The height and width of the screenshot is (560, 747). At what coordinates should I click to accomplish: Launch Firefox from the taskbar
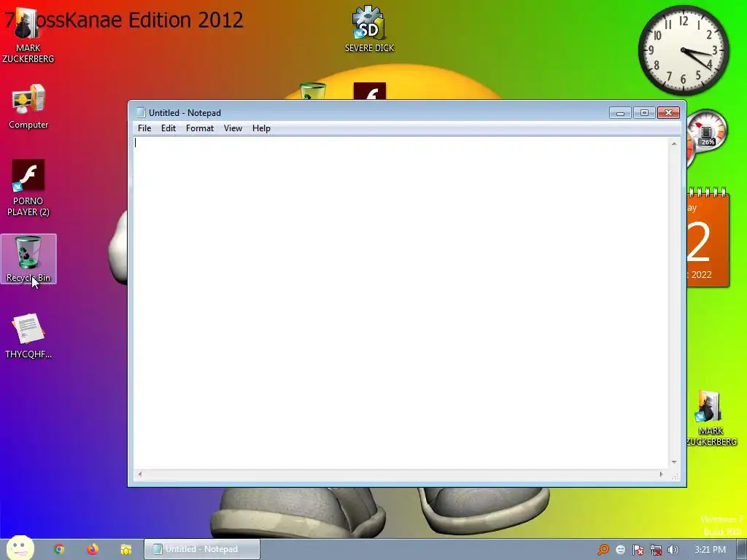coord(93,549)
